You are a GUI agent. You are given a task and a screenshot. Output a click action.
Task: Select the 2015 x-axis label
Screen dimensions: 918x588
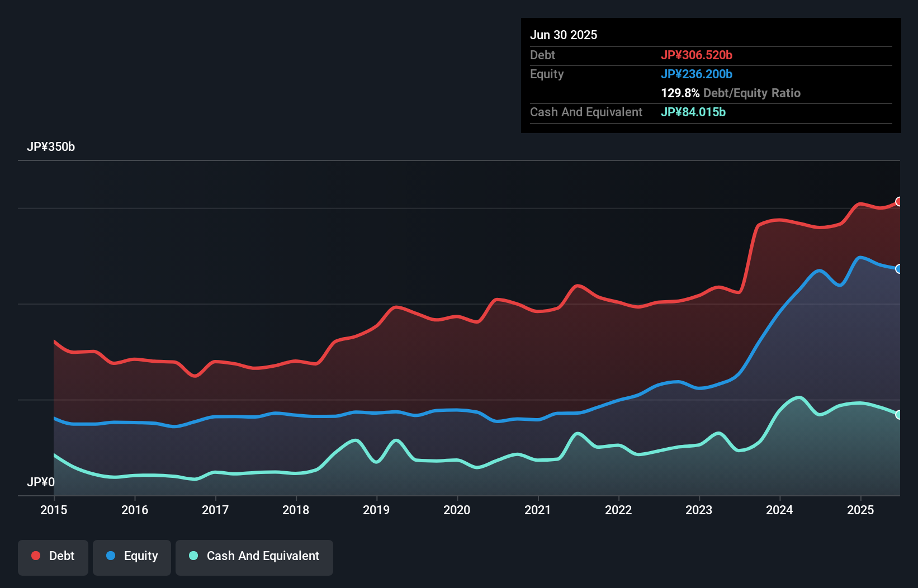(x=54, y=510)
